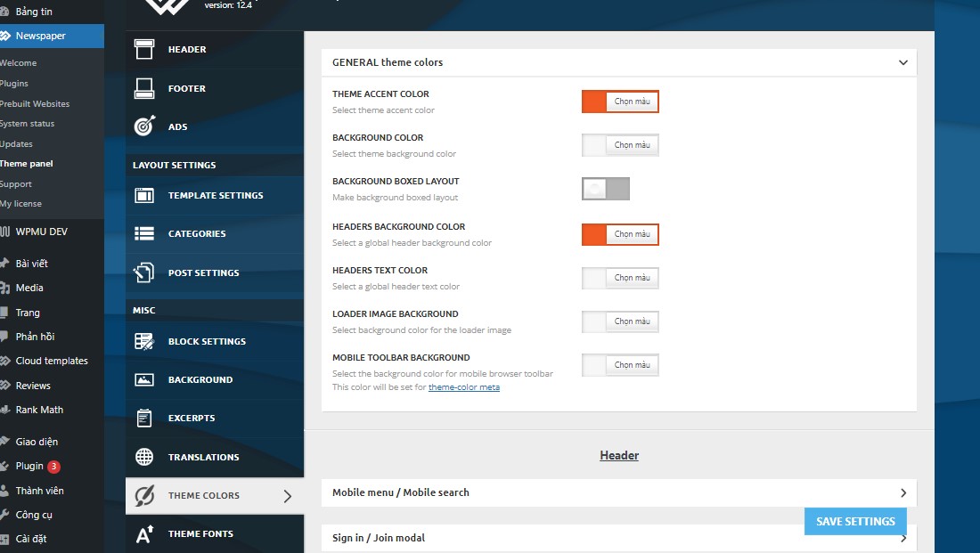Viewport: 980px width, 553px height.
Task: Click Chọn màu for Theme Accent Color
Action: pos(632,102)
